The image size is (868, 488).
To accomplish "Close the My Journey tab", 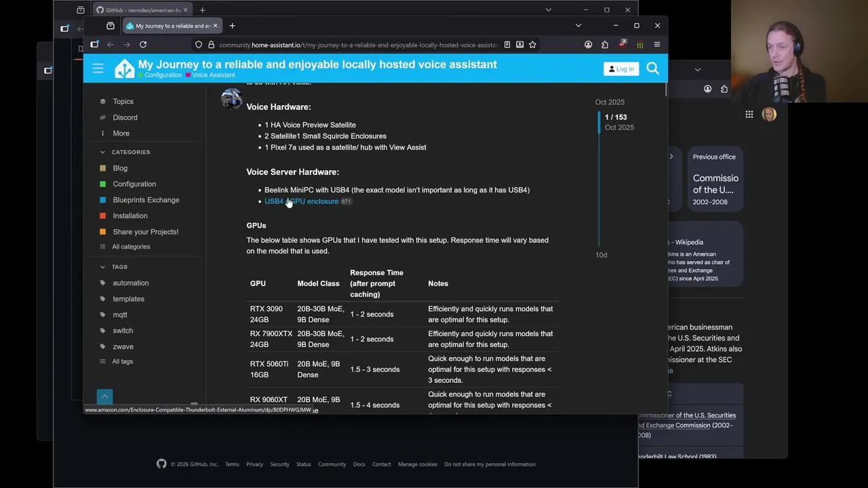I will 216,26.
